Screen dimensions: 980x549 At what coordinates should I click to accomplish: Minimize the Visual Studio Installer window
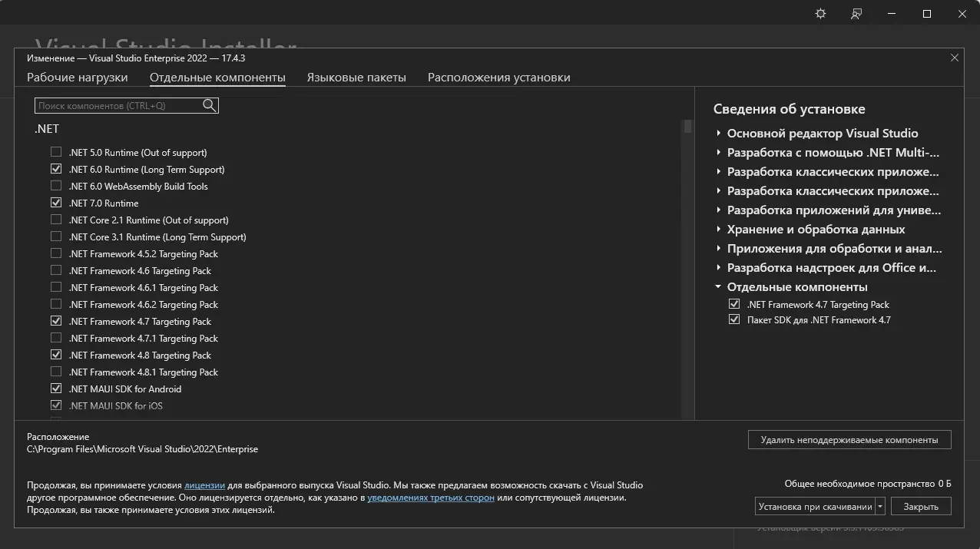(x=892, y=14)
